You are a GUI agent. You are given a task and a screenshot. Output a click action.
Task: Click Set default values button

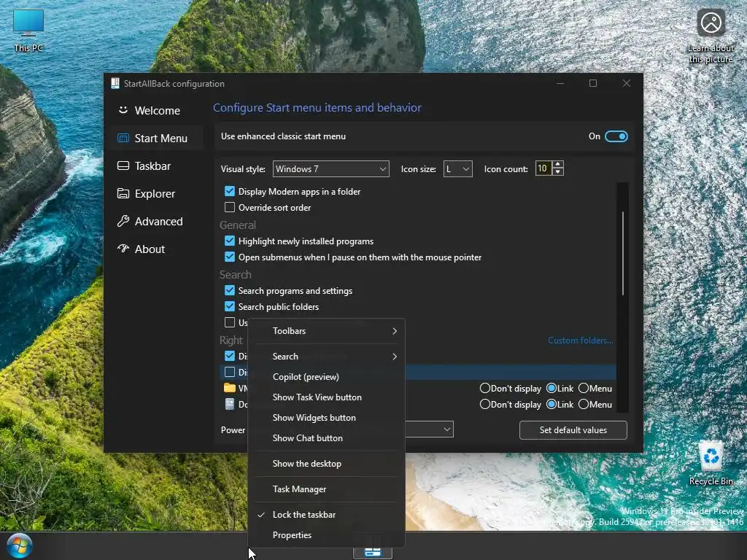click(573, 430)
